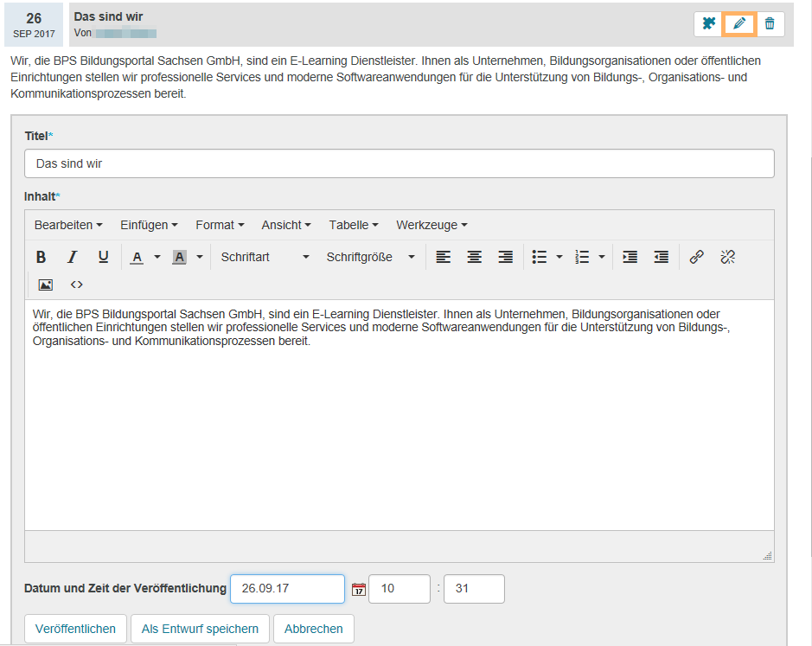Toggle bold formatting
This screenshot has width=812, height=646.
click(41, 257)
